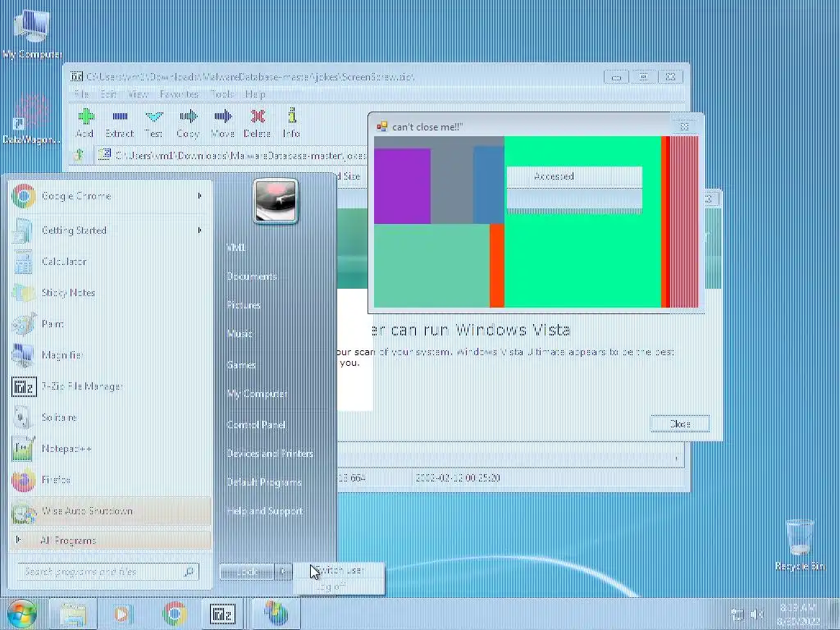
Task: Click the colorful Windows-logo taskbar app
Action: click(276, 614)
